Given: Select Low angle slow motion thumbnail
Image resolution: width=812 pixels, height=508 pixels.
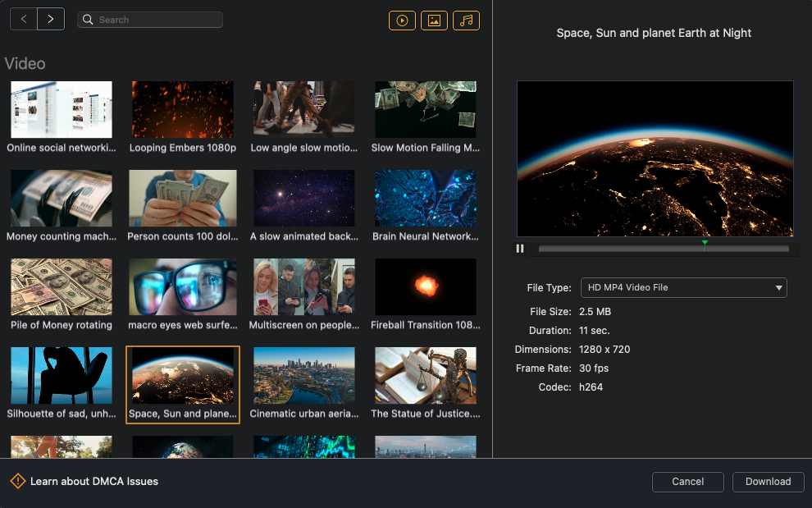Looking at the screenshot, I should pyautogui.click(x=304, y=109).
